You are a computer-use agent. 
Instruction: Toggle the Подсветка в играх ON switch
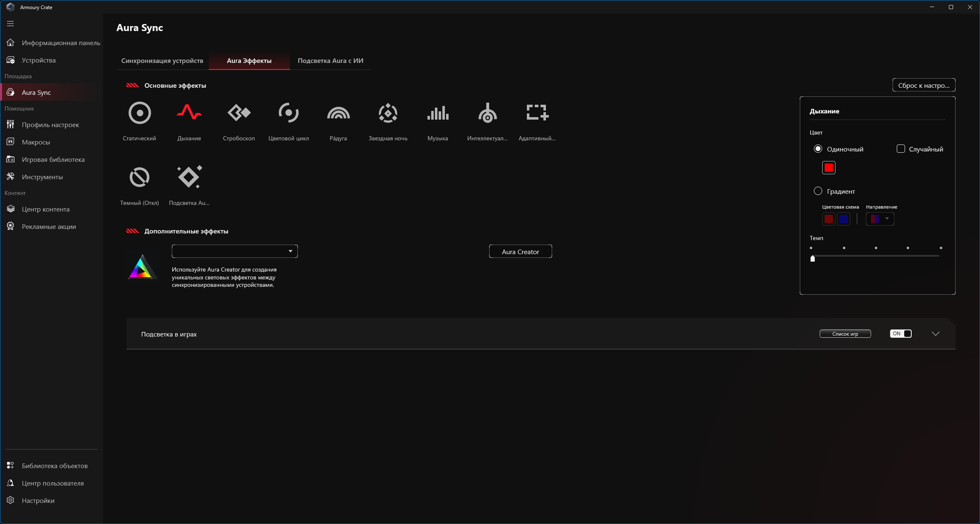tap(900, 334)
